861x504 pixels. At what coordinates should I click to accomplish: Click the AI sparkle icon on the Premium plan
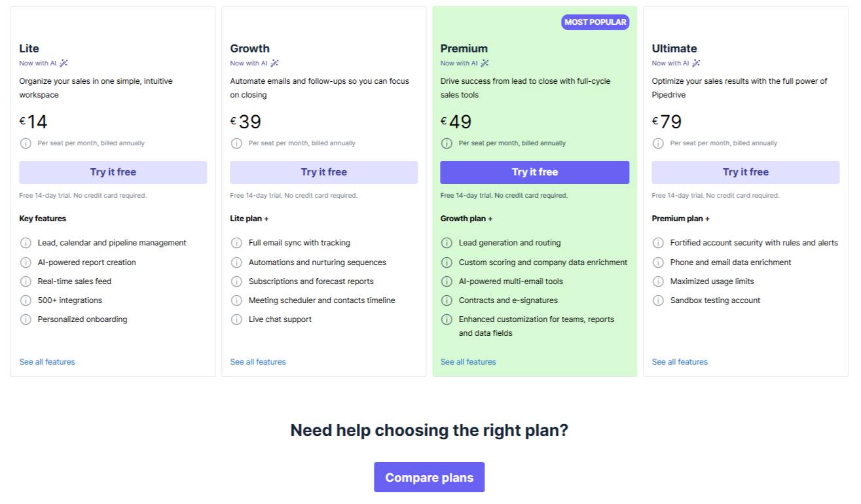pyautogui.click(x=485, y=63)
